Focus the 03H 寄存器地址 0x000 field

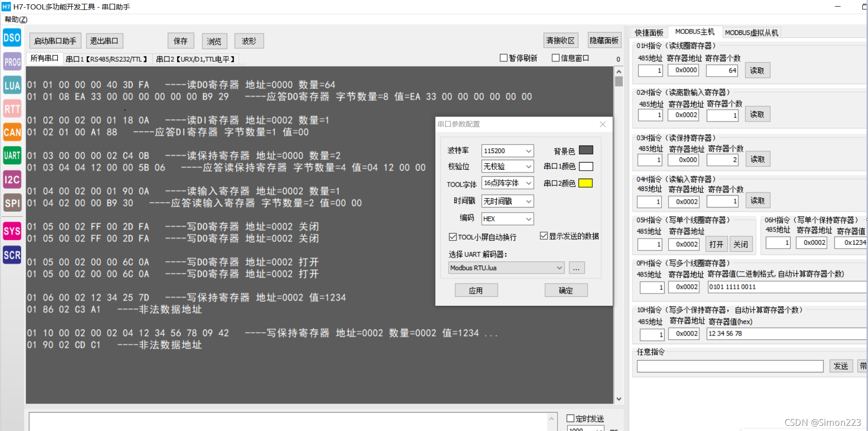[684, 160]
